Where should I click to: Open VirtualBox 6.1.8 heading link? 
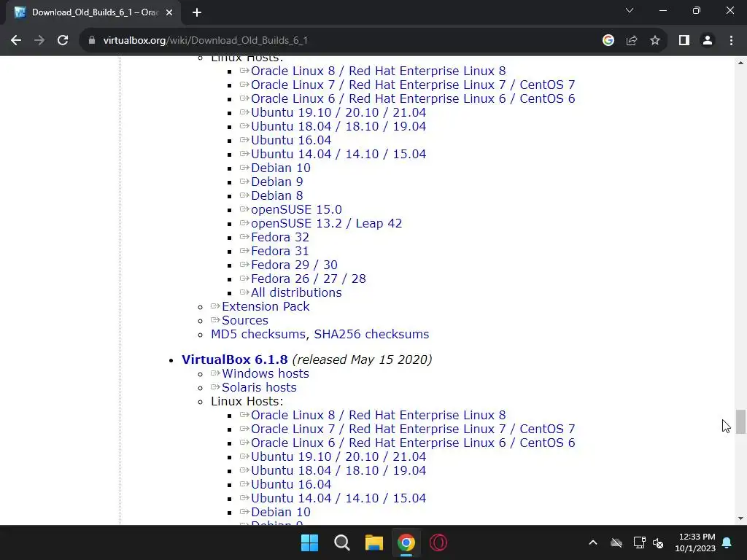234,359
